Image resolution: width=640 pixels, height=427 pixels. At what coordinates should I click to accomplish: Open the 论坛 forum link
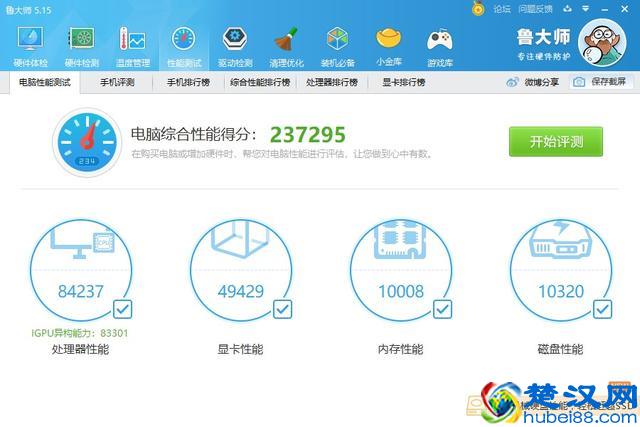(502, 9)
